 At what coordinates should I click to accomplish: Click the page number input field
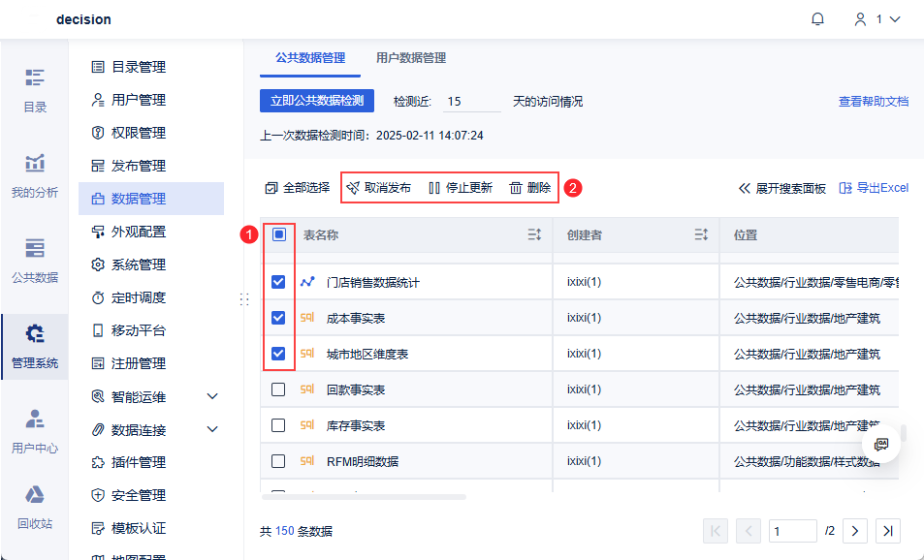tap(792, 531)
